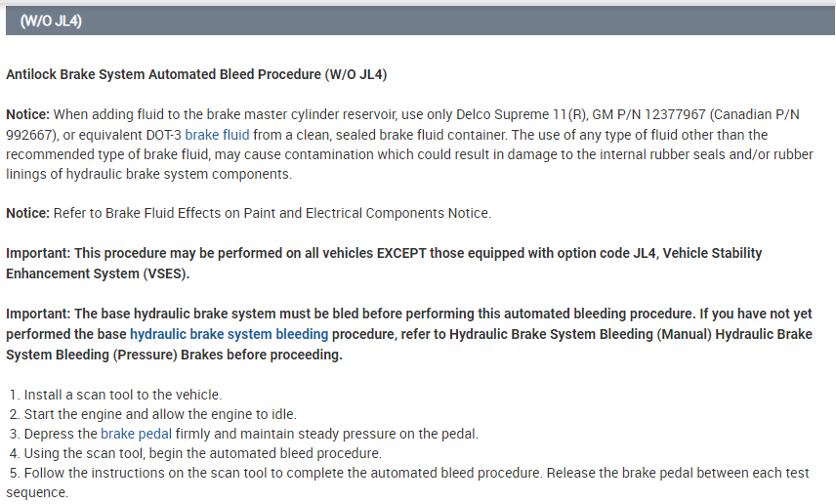
Task: Click the first Notice label about adding fluid
Action: (x=26, y=114)
